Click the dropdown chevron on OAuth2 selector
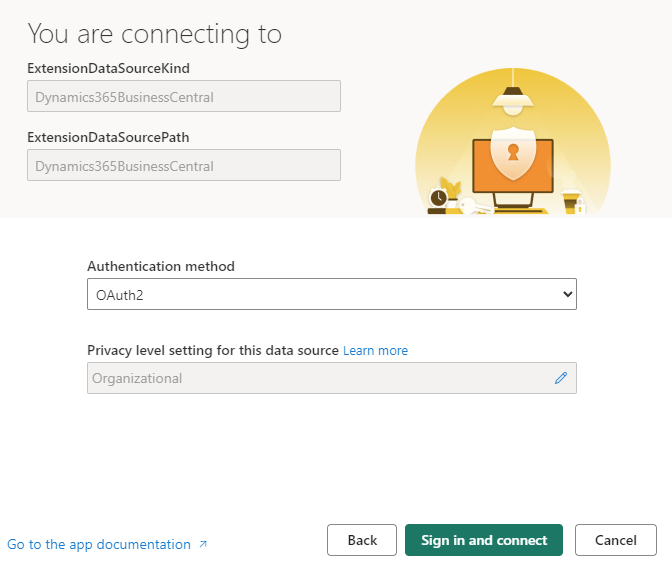 pyautogui.click(x=567, y=294)
